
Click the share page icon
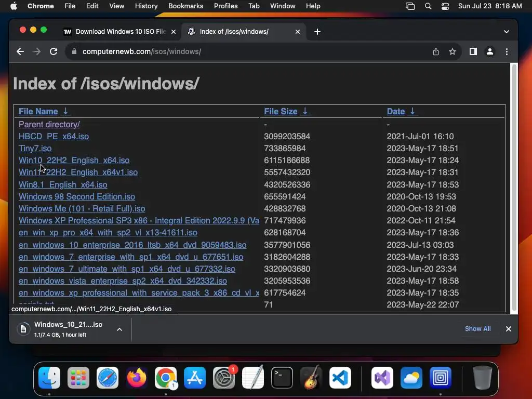pos(436,51)
